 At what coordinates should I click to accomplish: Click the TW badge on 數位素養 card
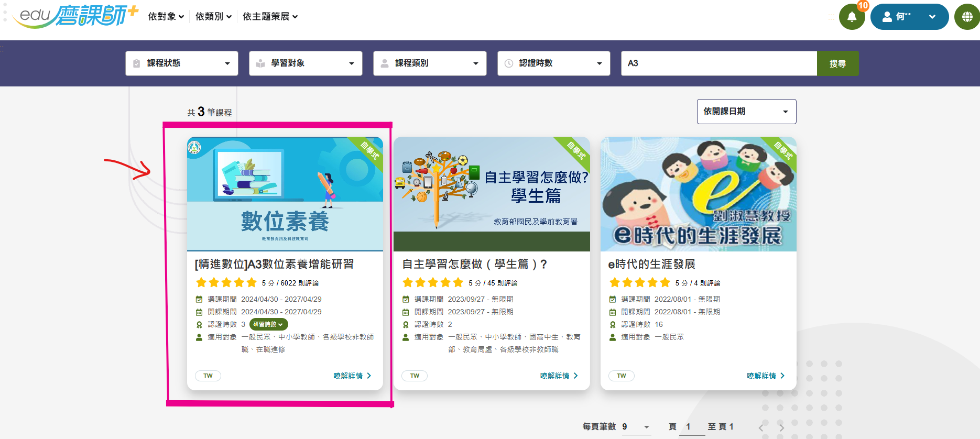(x=208, y=376)
